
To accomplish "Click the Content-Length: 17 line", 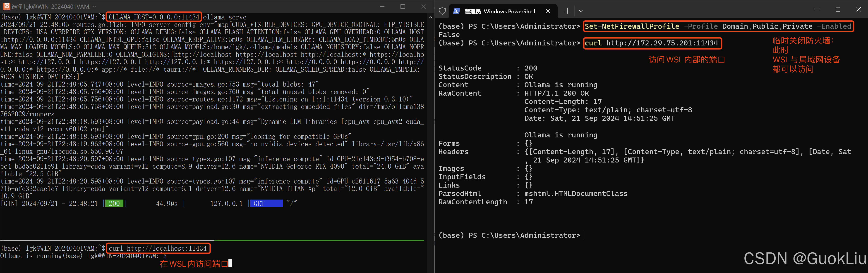I will (x=563, y=101).
